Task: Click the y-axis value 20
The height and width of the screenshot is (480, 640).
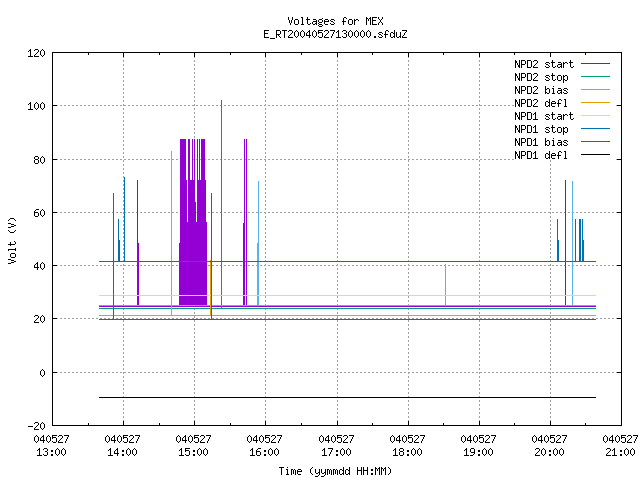Action: pyautogui.click(x=39, y=319)
